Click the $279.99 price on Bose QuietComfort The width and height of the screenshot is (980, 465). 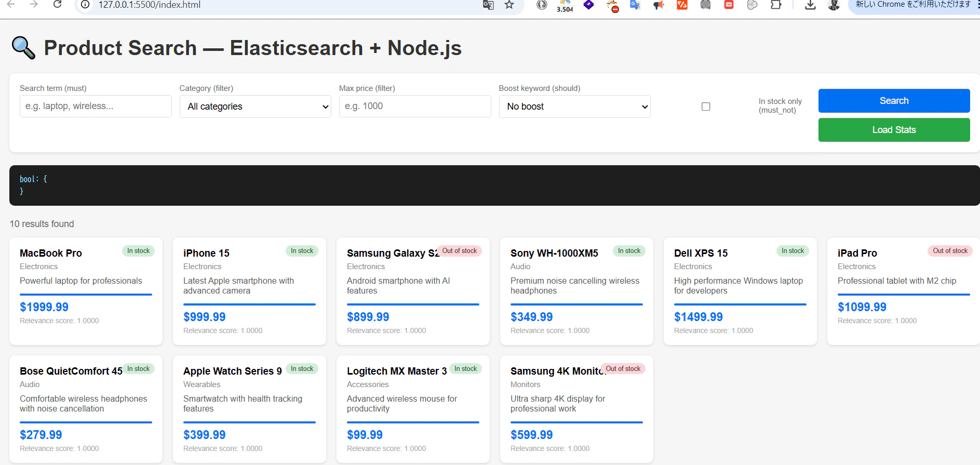[41, 435]
